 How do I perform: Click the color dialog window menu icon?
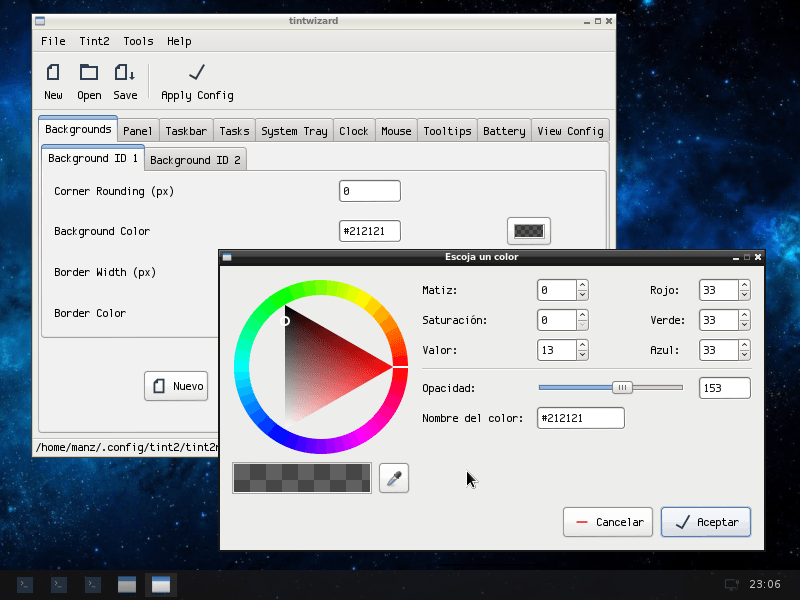pos(227,257)
